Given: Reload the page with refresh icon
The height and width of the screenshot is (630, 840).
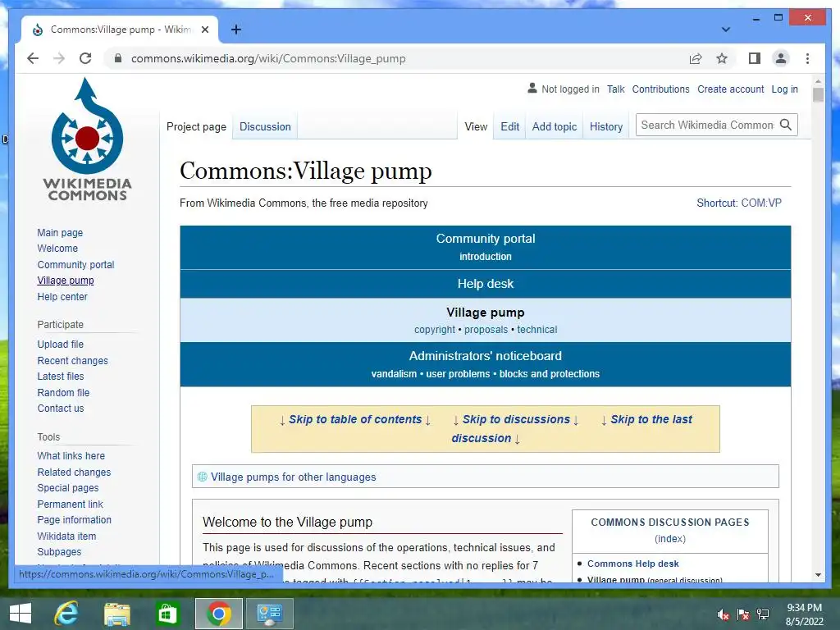Looking at the screenshot, I should pos(85,58).
